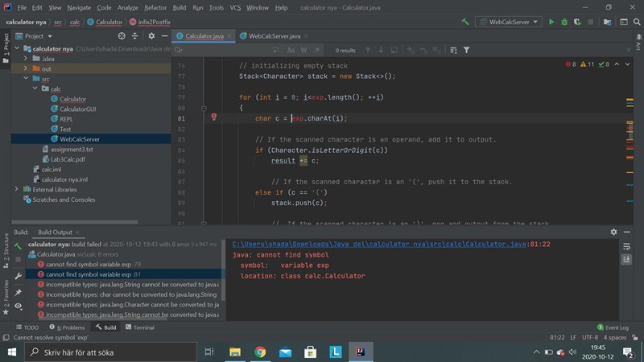Collapse the src folder in project tree
The width and height of the screenshot is (644, 362).
click(x=26, y=79)
